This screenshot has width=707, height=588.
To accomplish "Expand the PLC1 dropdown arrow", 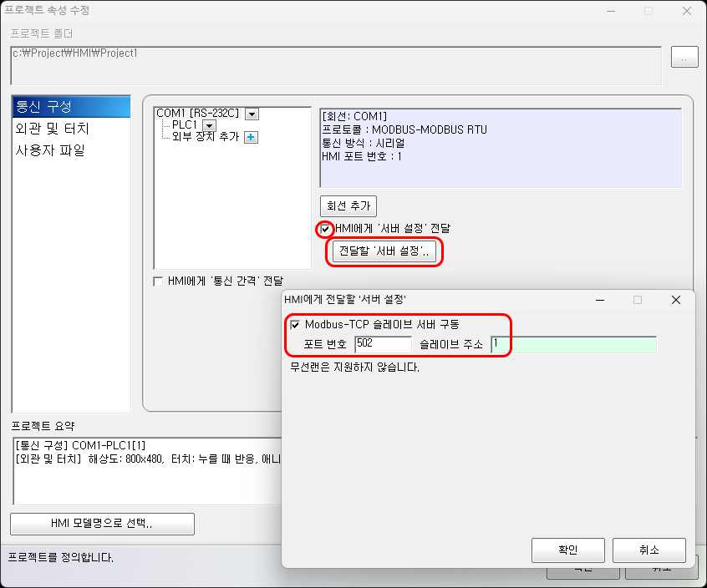I will click(x=210, y=125).
